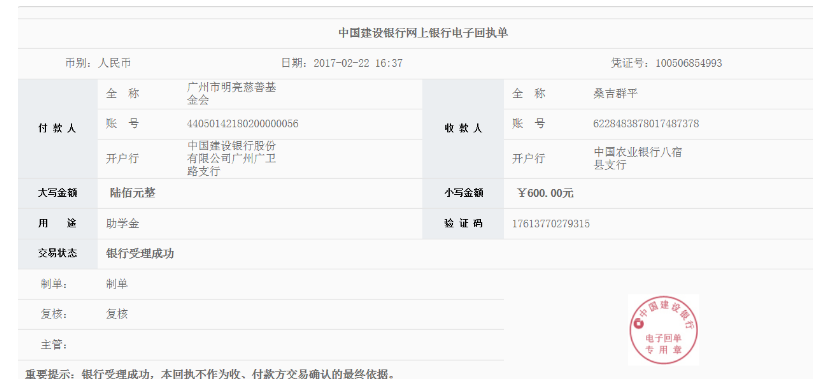Click the 用途 label cell
The width and height of the screenshot is (813, 379).
tap(58, 224)
